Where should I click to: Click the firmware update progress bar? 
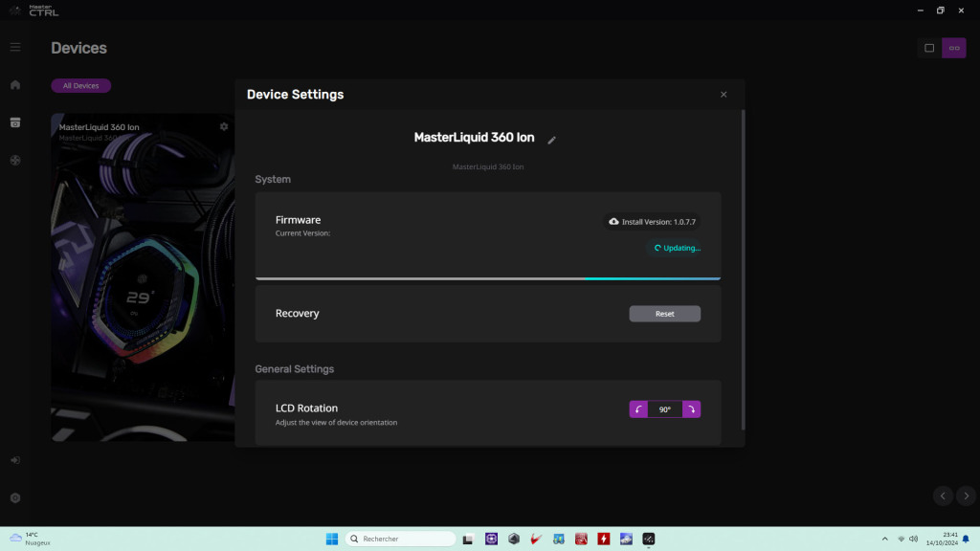488,278
